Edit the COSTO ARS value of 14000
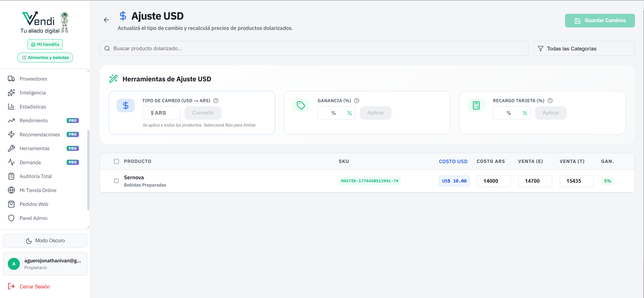This screenshot has width=644, height=298. coord(493,181)
